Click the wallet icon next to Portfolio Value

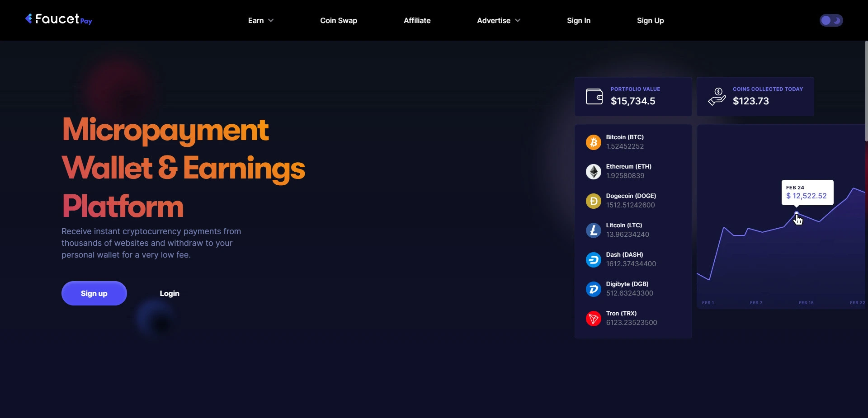pyautogui.click(x=594, y=96)
